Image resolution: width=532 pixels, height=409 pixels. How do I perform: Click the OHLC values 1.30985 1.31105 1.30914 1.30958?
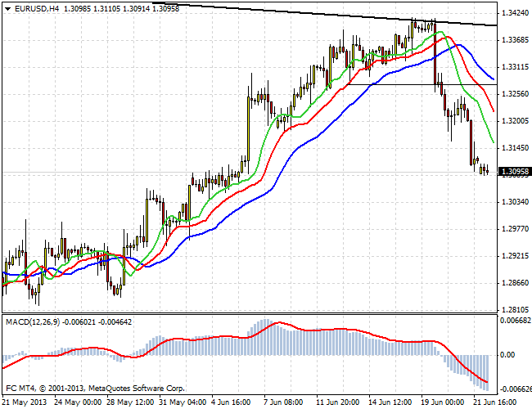(x=121, y=9)
